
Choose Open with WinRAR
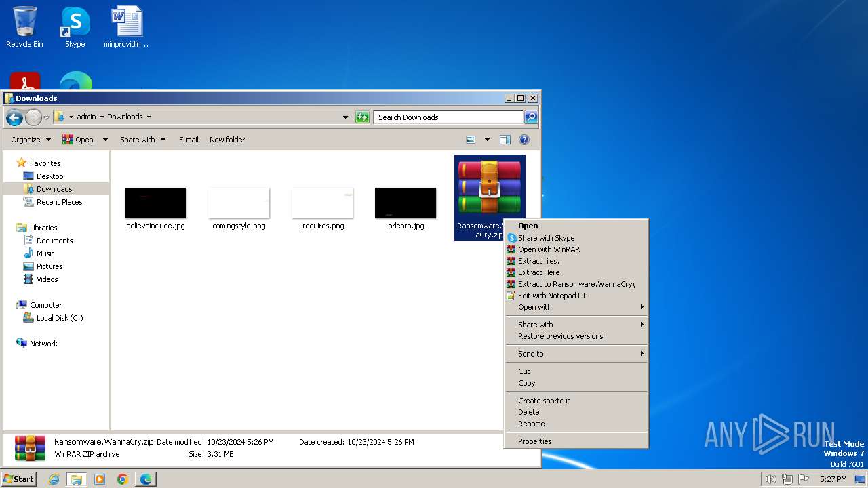[576, 249]
